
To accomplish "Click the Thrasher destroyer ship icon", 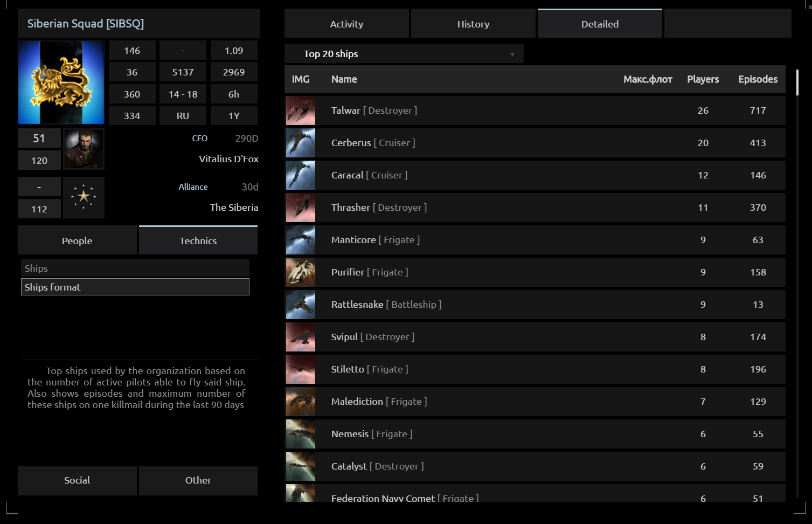I will point(301,208).
